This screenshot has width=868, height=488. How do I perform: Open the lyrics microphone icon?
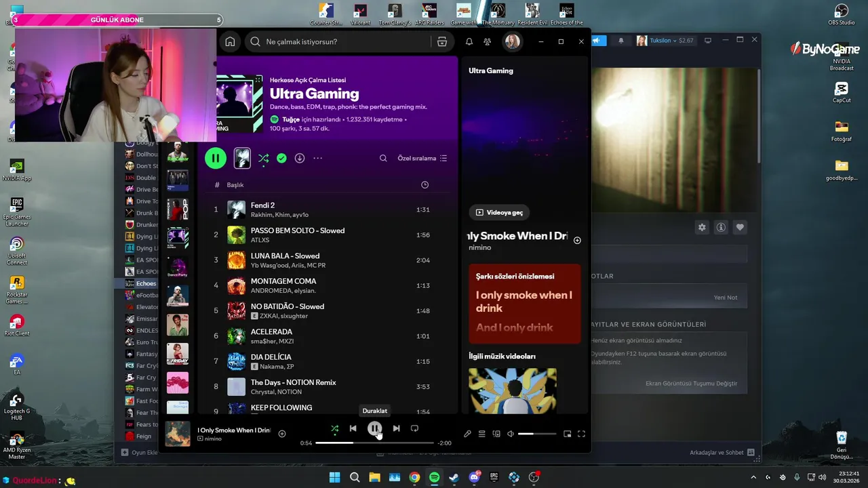467,434
